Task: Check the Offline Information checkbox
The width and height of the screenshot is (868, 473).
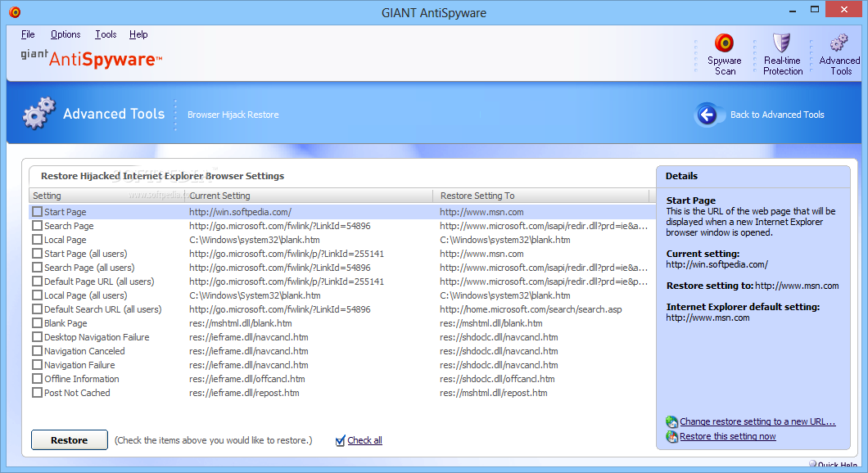Action: click(37, 379)
